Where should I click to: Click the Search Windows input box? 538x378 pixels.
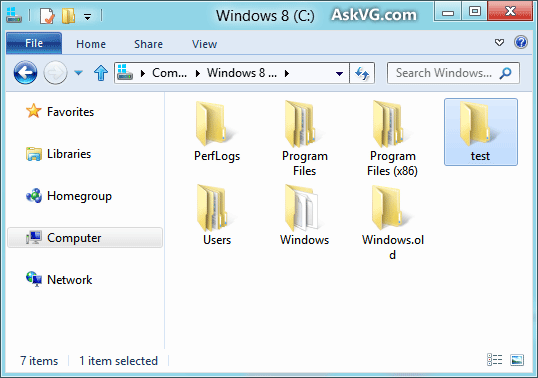453,73
